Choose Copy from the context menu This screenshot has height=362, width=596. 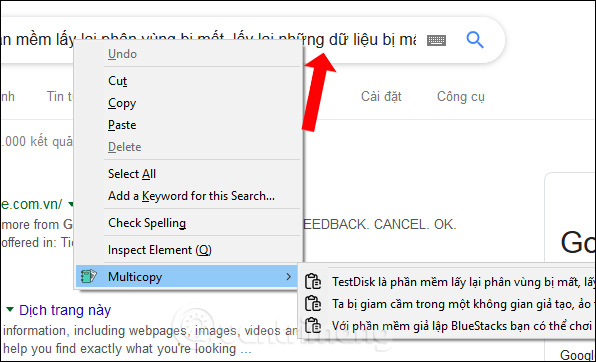[x=188, y=103]
